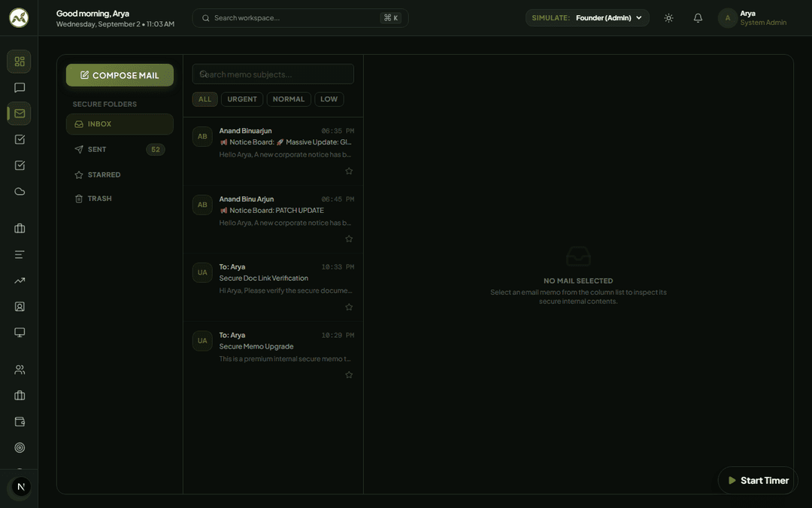The height and width of the screenshot is (508, 812).
Task: Click the N badge at bottom left
Action: click(21, 487)
